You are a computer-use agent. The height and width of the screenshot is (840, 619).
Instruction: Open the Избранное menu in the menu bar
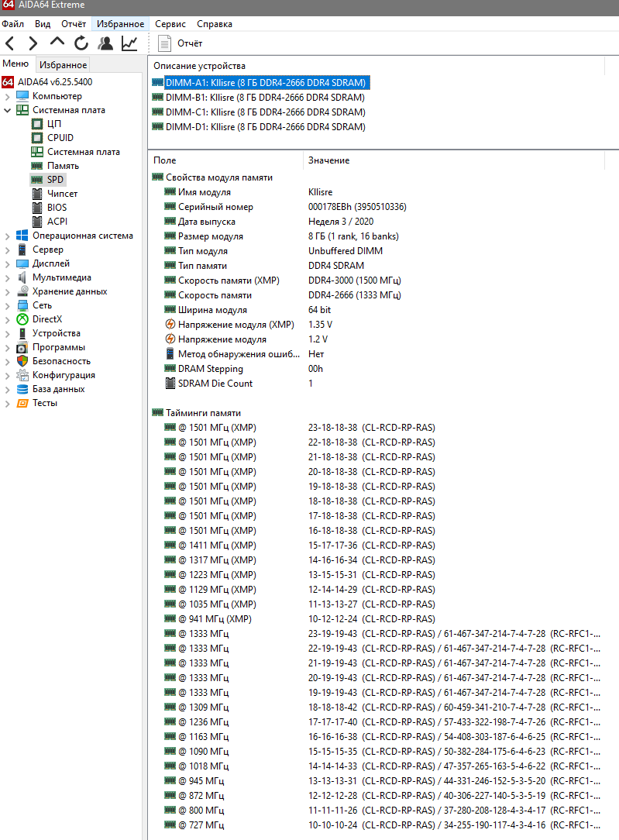[121, 24]
